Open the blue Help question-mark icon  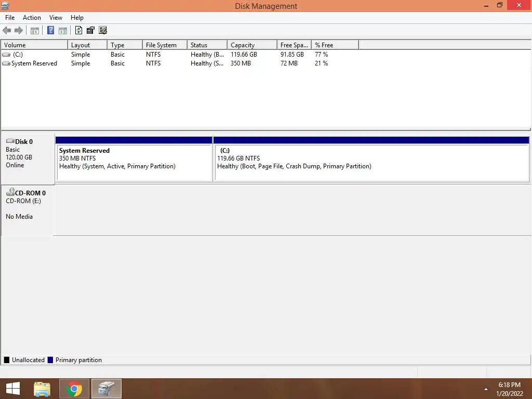[50, 30]
